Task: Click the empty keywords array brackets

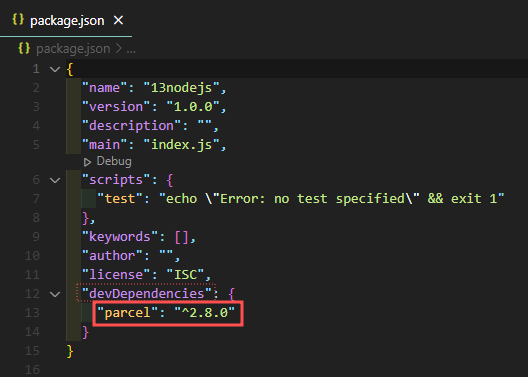Action: point(181,237)
